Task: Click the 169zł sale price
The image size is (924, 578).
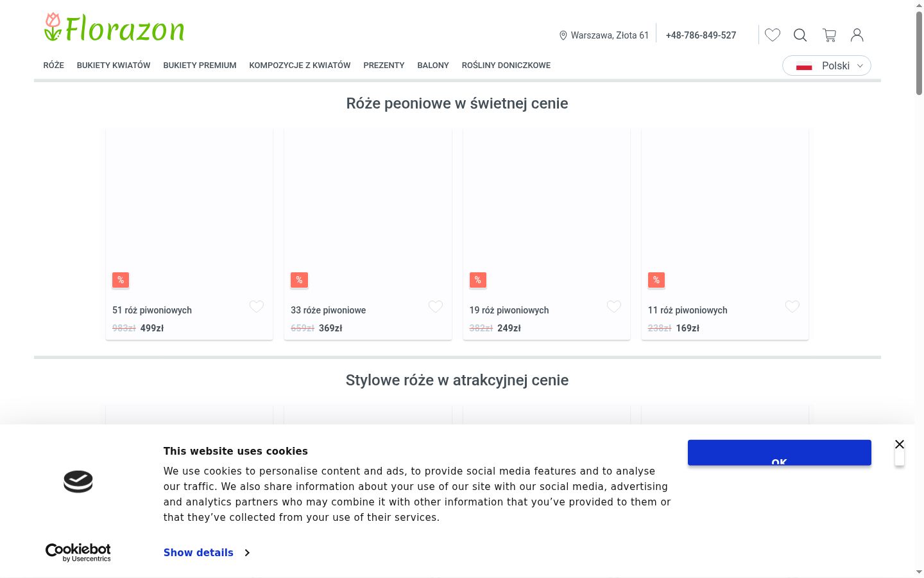Action: click(x=688, y=328)
